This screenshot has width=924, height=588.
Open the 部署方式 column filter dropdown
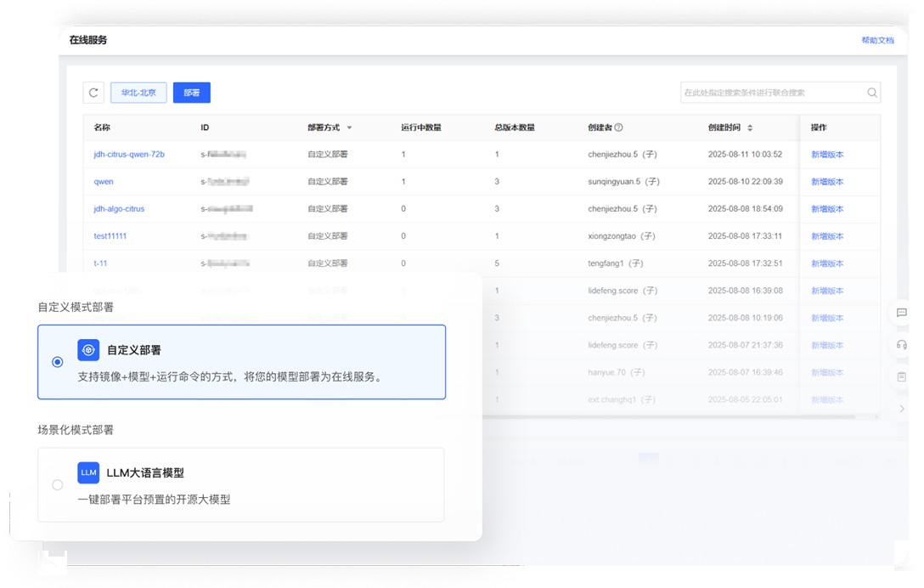(351, 127)
